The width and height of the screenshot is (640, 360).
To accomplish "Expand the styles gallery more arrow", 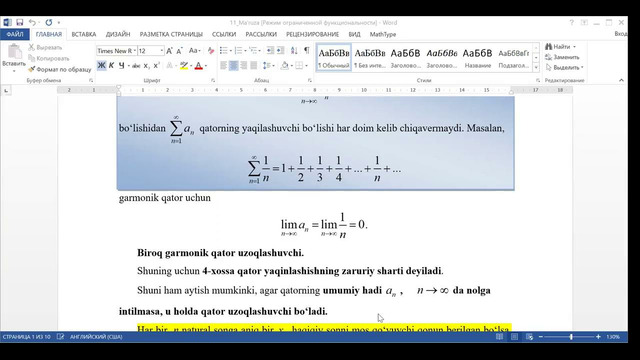I will (x=536, y=68).
